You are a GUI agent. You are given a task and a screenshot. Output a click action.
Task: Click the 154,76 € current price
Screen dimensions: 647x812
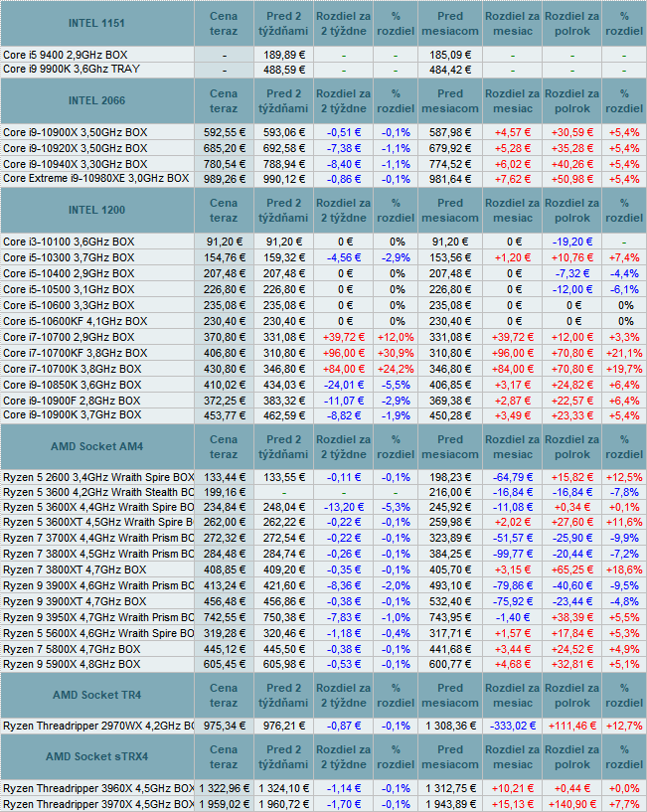(224, 257)
